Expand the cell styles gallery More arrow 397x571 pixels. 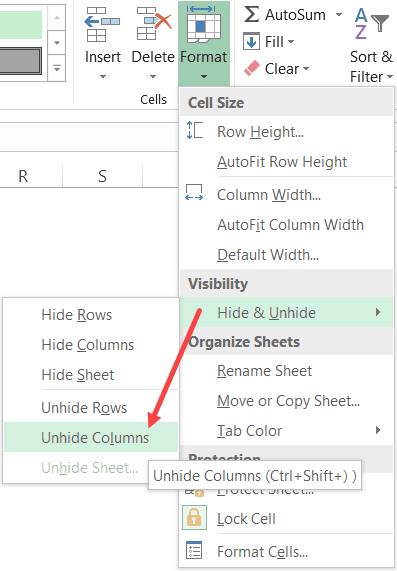pos(57,68)
